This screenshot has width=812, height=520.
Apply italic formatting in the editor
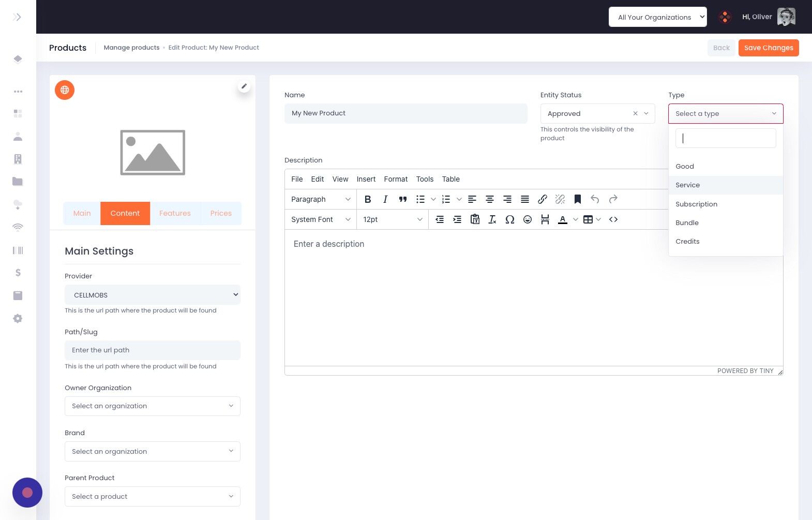tap(385, 199)
